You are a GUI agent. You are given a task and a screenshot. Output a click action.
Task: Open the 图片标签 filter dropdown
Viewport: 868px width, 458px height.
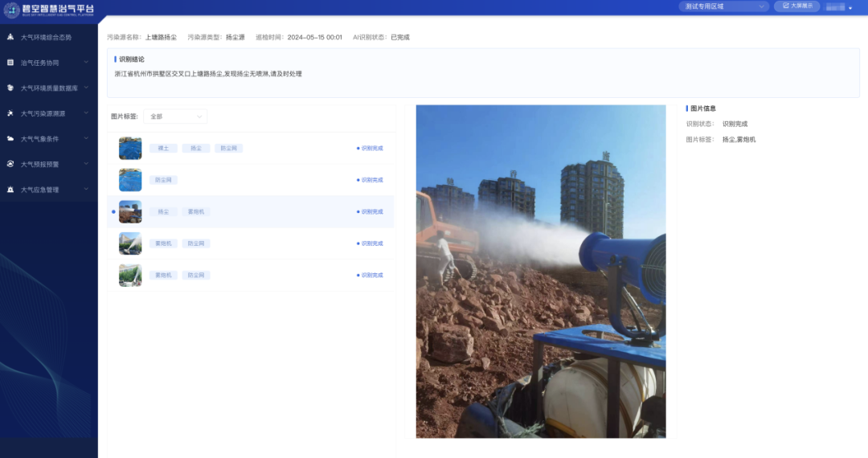(x=176, y=117)
